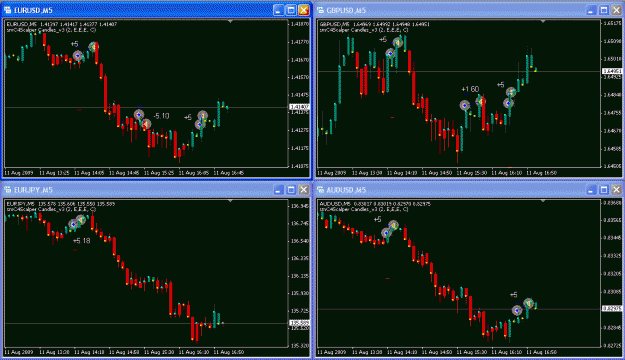The height and width of the screenshot is (360, 625).
Task: Click the smC4Scalper Candles_v3 indicator label in EURUSD
Action: click(51, 30)
